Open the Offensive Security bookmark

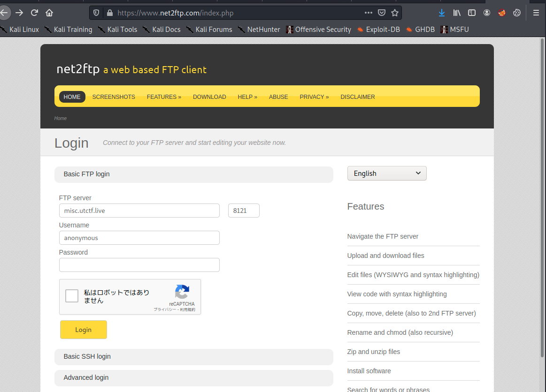click(x=319, y=30)
